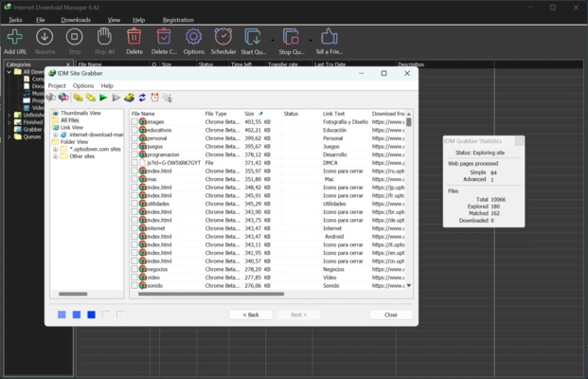Image resolution: width=588 pixels, height=379 pixels.
Task: Expand the *.uptodown.com sites folder
Action: coord(55,149)
